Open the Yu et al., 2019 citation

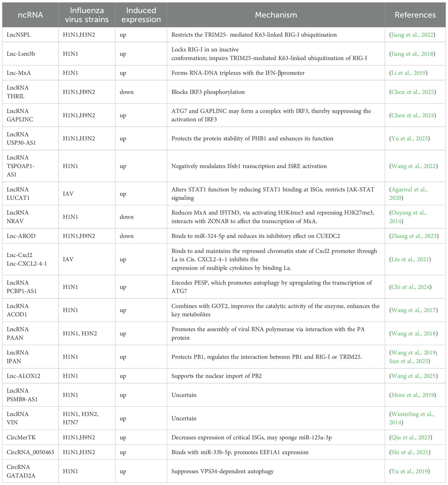[x=409, y=471]
